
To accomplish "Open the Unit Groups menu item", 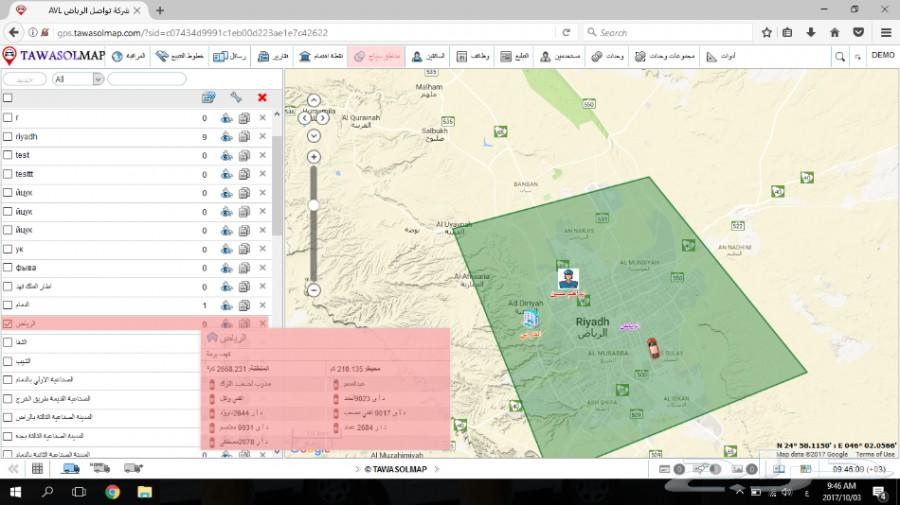I will 665,56.
